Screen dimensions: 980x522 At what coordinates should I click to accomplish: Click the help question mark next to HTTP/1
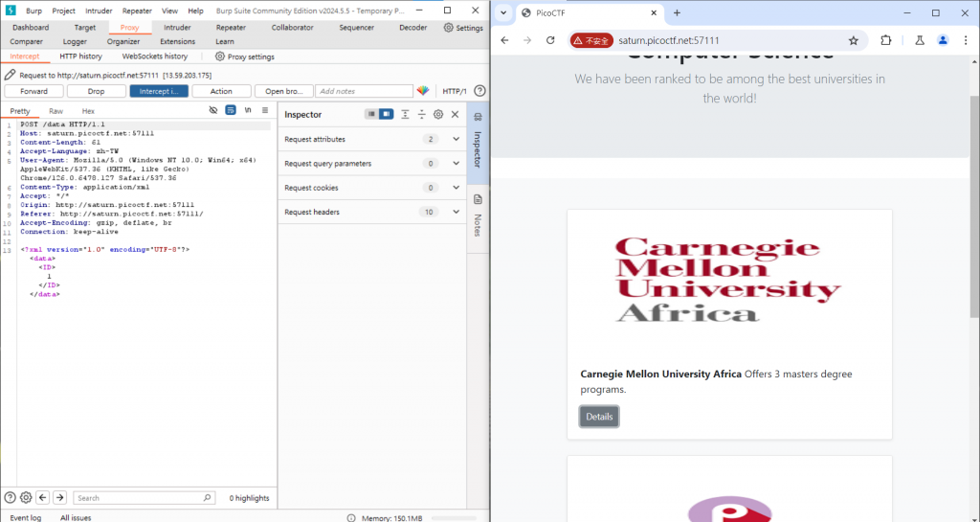tap(479, 91)
